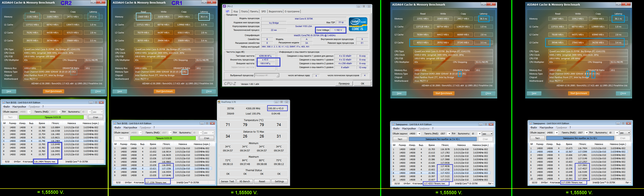The image size is (644, 196).
Task: Open the раз dropdown in LinX window peaking 117.5399
Action: pos(625,133)
